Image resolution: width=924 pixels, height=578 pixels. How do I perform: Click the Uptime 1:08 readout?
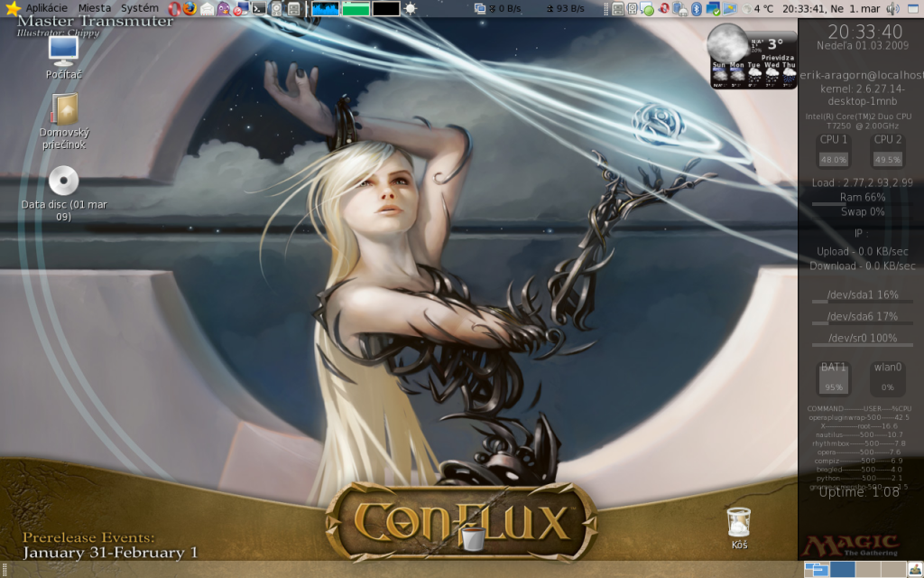859,492
